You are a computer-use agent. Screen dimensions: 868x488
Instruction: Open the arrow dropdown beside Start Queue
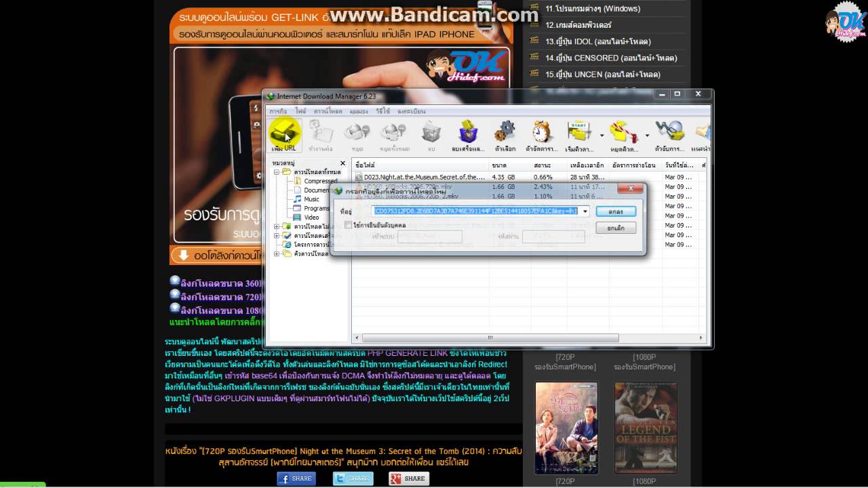coord(601,136)
